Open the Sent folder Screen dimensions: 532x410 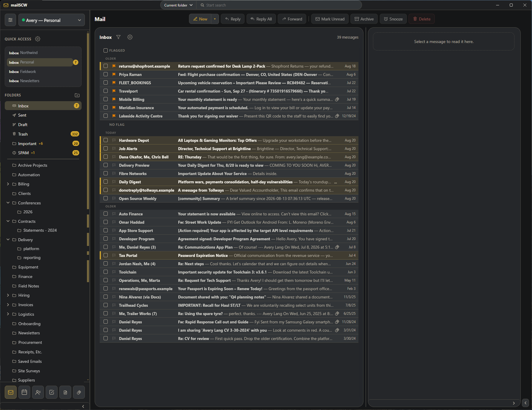[x=43, y=115]
